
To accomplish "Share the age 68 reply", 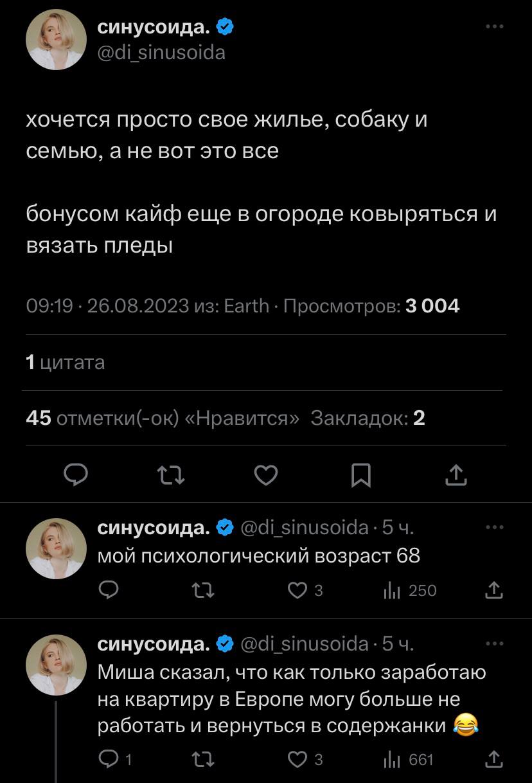I will [x=494, y=590].
